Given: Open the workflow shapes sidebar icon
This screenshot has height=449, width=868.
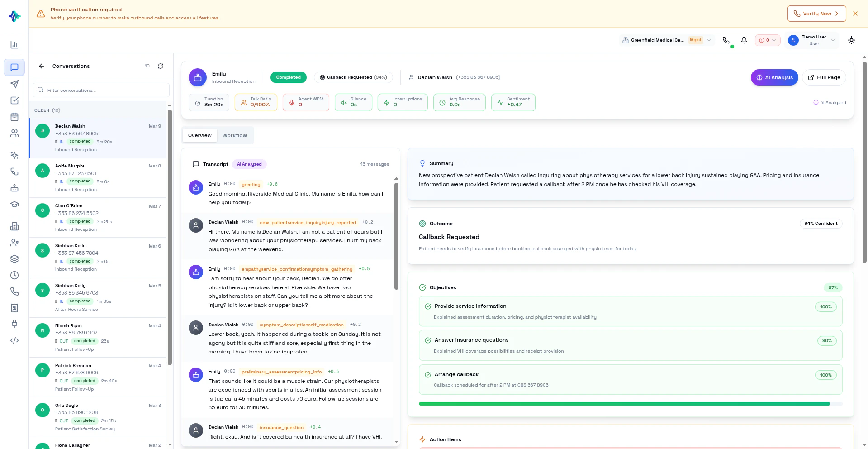Looking at the screenshot, I should (x=14, y=172).
